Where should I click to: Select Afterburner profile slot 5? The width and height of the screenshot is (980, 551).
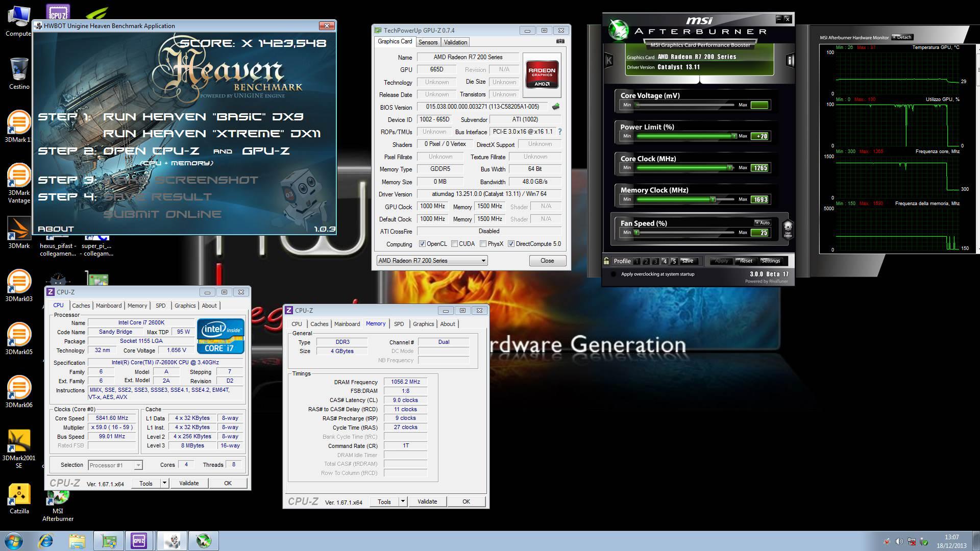[x=674, y=261]
